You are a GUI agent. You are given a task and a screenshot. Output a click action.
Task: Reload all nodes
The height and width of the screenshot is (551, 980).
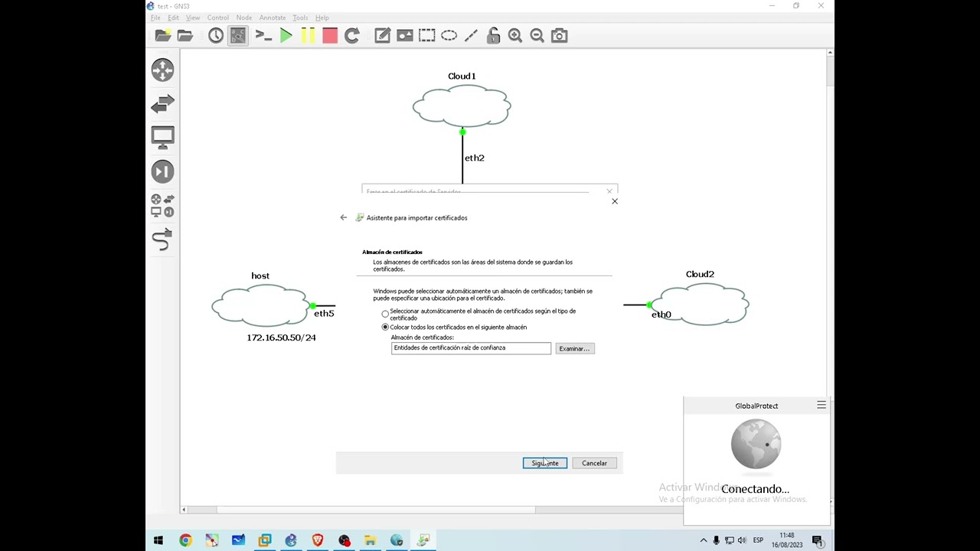[352, 35]
